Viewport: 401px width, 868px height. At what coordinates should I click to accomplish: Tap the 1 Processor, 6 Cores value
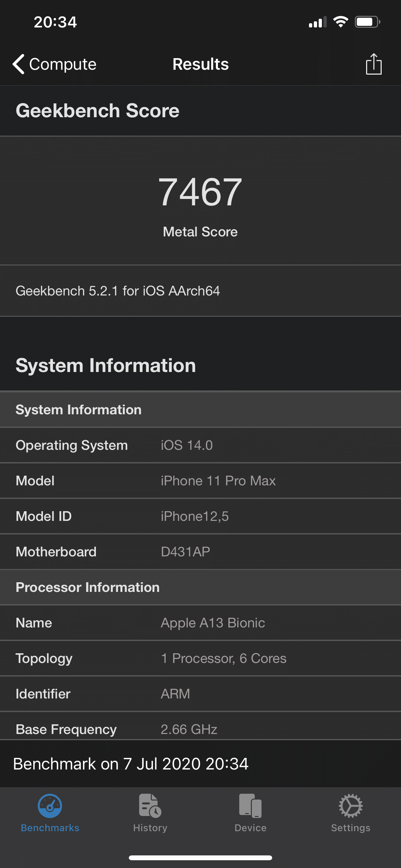(x=223, y=658)
